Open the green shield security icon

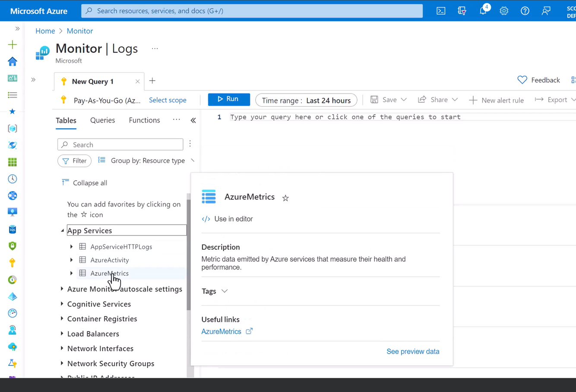(13, 246)
